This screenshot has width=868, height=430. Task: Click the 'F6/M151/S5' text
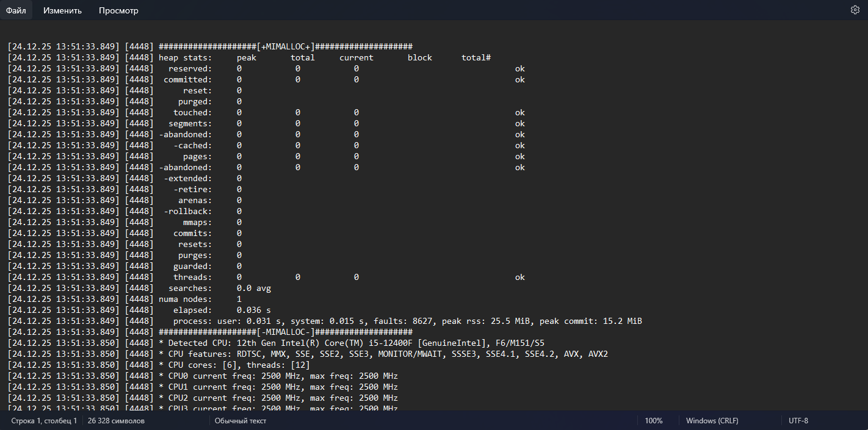(x=520, y=343)
